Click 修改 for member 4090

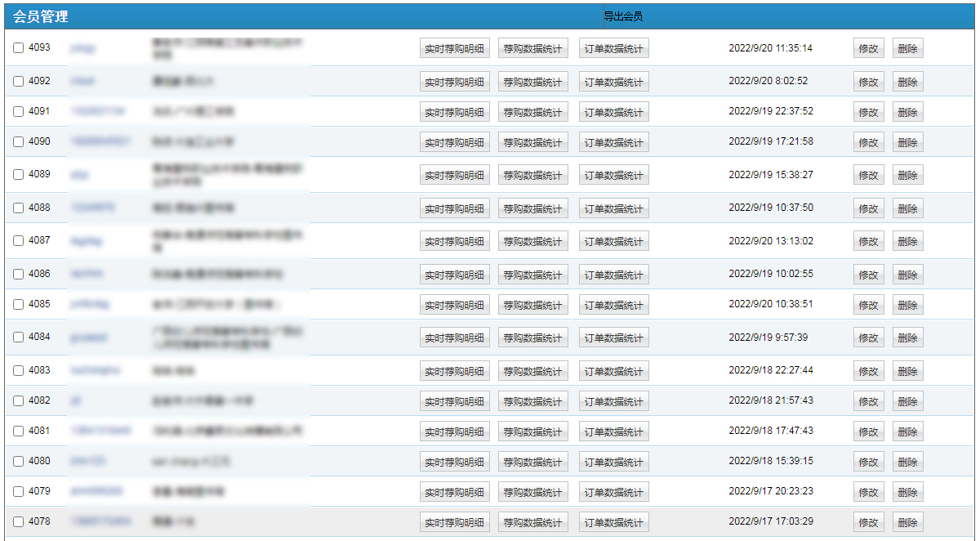point(868,143)
